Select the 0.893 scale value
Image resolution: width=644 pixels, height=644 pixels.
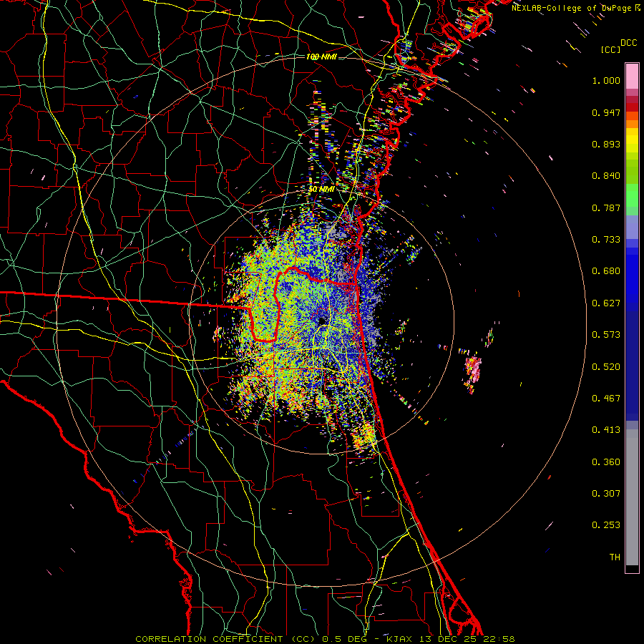point(606,144)
